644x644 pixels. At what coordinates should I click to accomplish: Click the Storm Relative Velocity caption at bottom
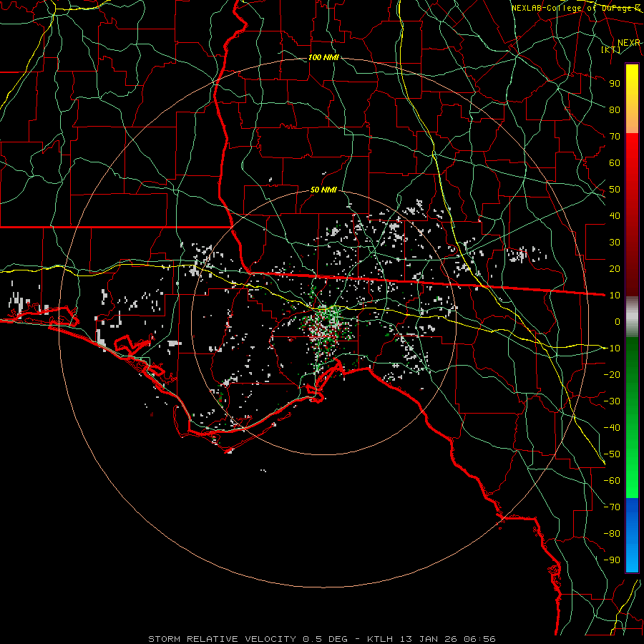tap(322, 639)
